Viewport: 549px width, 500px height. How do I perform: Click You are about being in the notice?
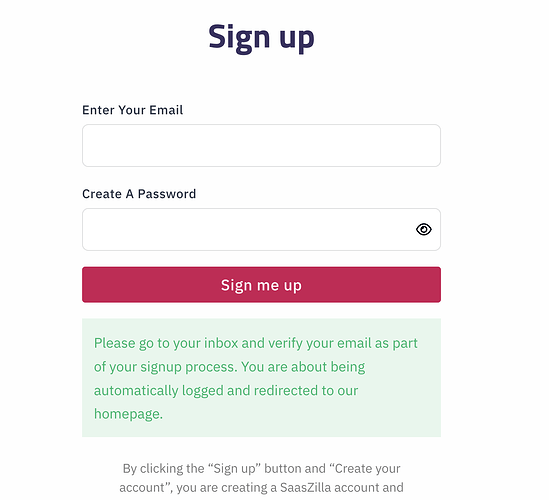pos(303,367)
